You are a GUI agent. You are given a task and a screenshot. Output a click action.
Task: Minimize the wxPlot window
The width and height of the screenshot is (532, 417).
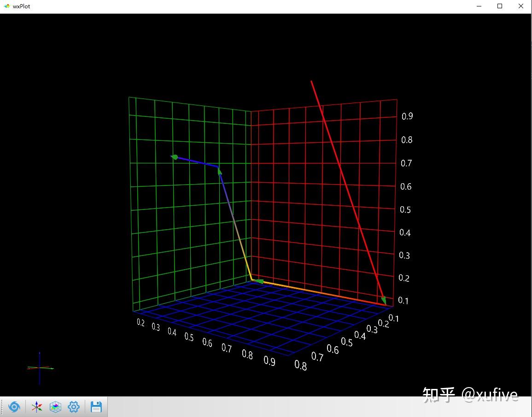(x=479, y=6)
